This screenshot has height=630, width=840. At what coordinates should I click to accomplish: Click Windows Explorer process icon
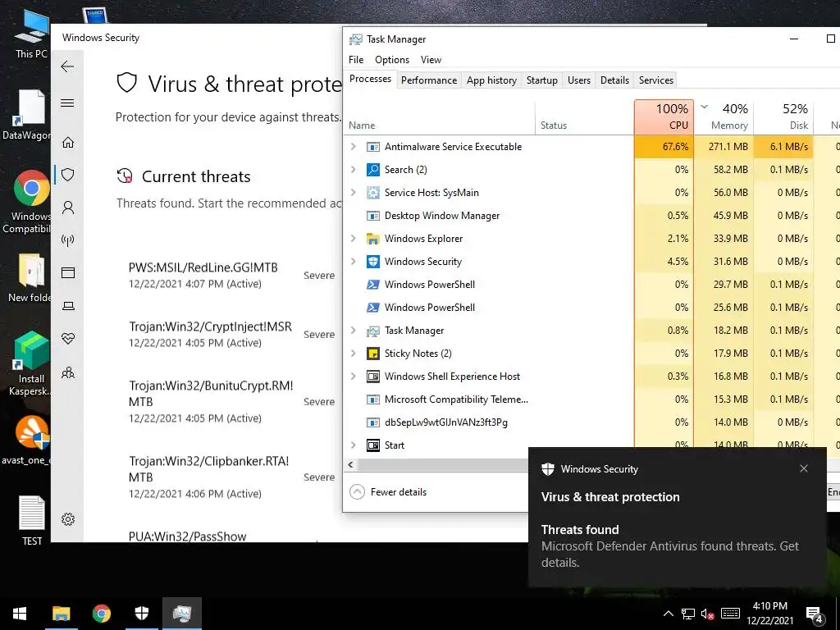point(373,239)
